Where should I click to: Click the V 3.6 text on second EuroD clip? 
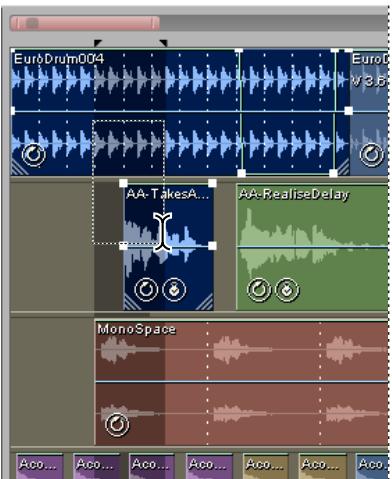click(370, 81)
